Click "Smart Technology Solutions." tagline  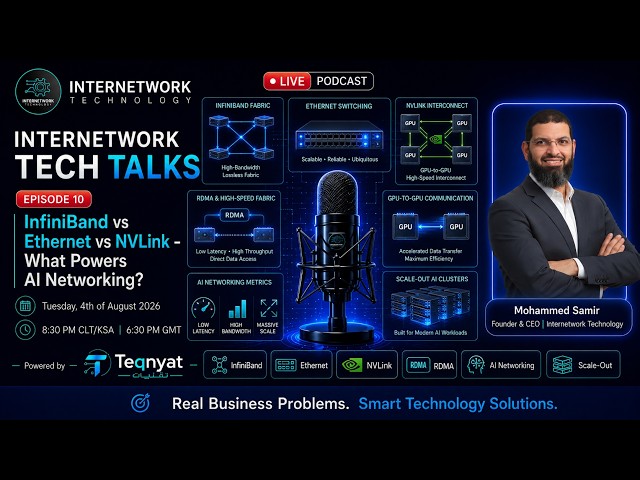click(x=458, y=404)
